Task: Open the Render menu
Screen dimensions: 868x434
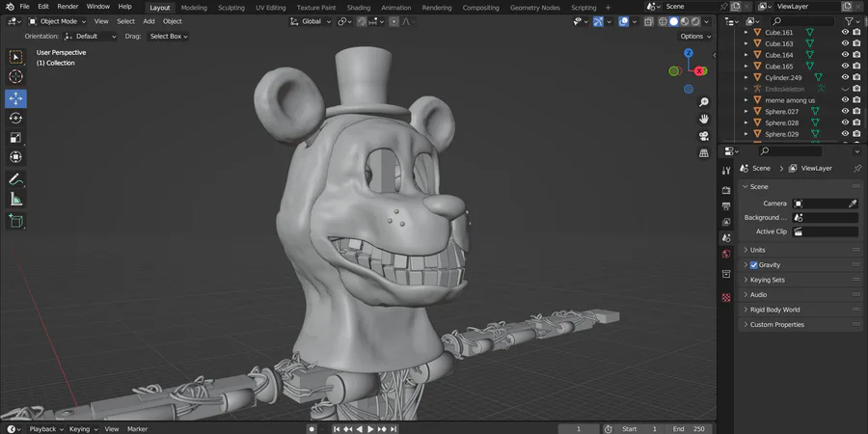Action: (68, 7)
